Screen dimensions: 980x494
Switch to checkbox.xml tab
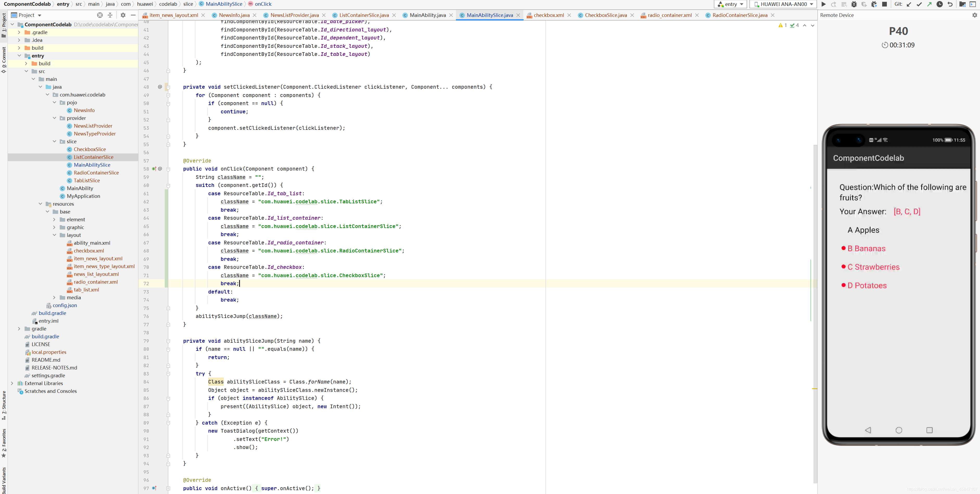click(549, 15)
